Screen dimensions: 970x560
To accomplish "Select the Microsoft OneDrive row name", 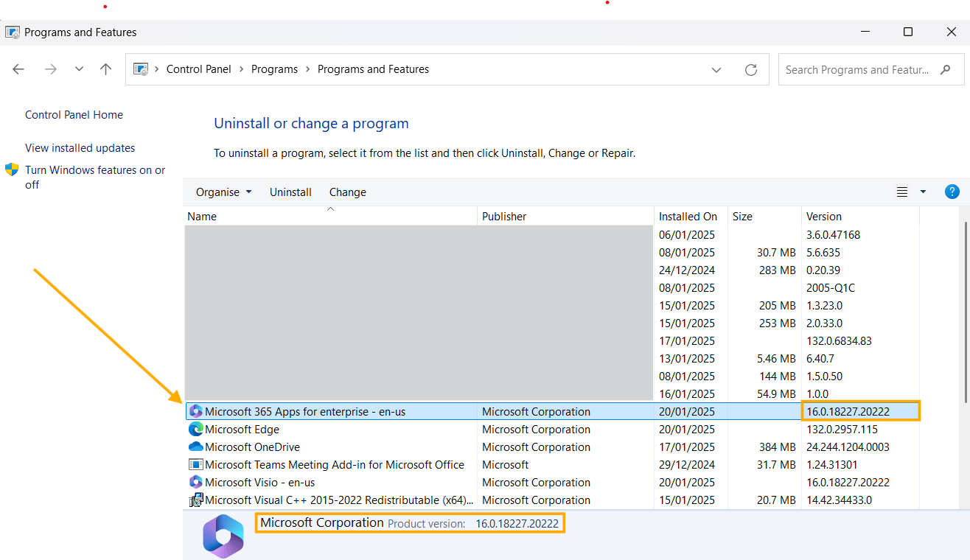I will tap(252, 447).
